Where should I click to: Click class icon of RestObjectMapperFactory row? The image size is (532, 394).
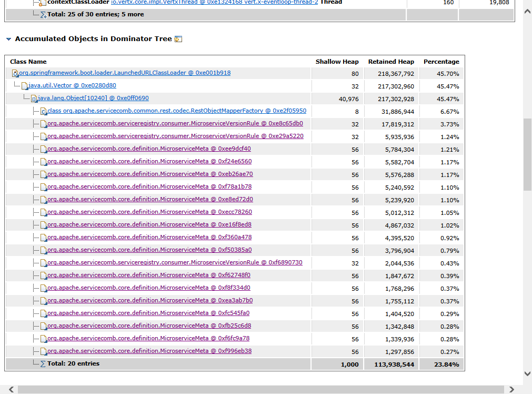[44, 111]
